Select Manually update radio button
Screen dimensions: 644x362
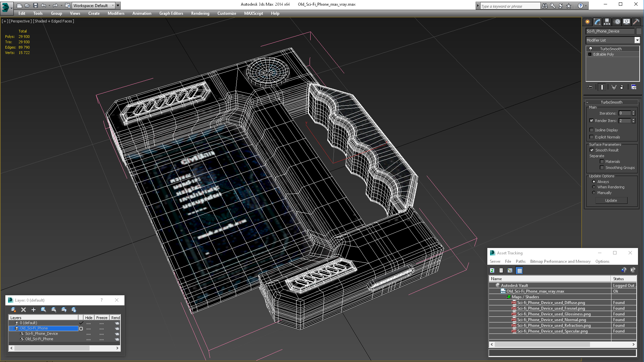594,193
